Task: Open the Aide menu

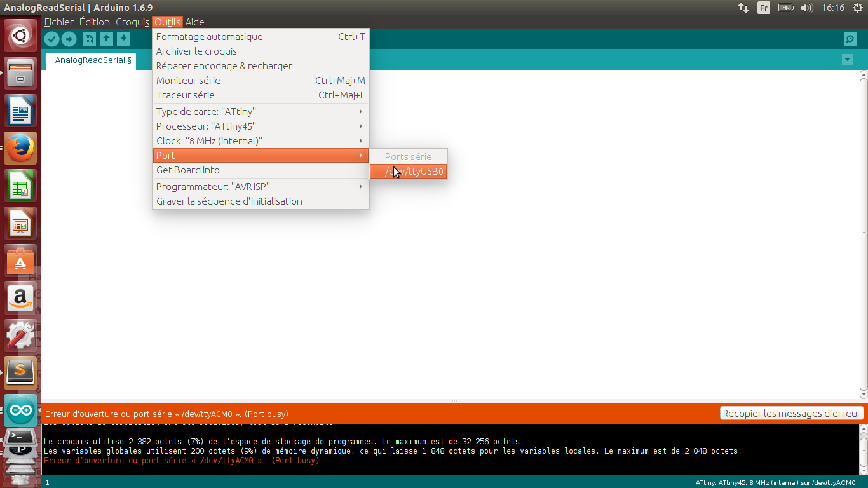Action: (x=194, y=22)
